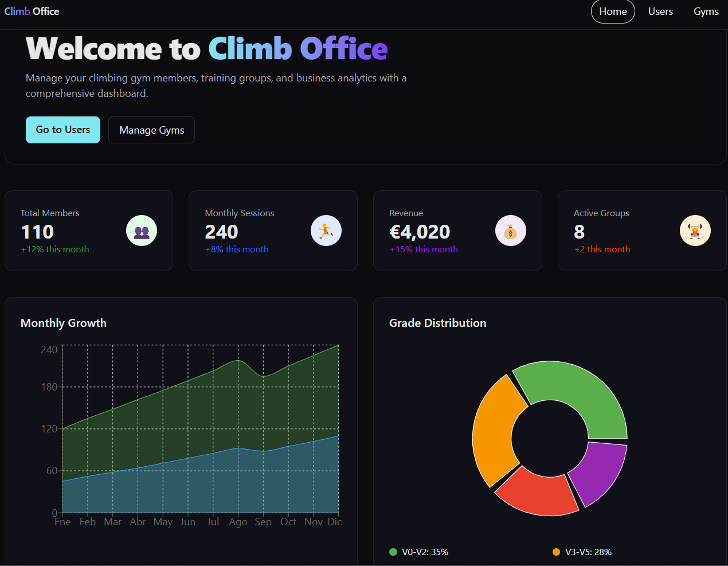Click the Active Groups weightlifter icon
The image size is (728, 566).
tap(695, 230)
